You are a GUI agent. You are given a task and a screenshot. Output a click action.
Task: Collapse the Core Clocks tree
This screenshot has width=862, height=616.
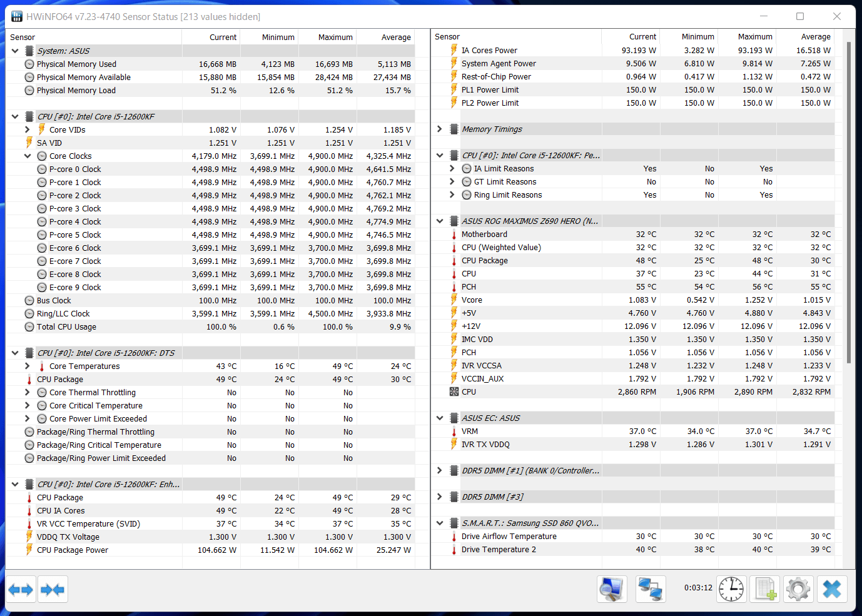[x=28, y=156]
